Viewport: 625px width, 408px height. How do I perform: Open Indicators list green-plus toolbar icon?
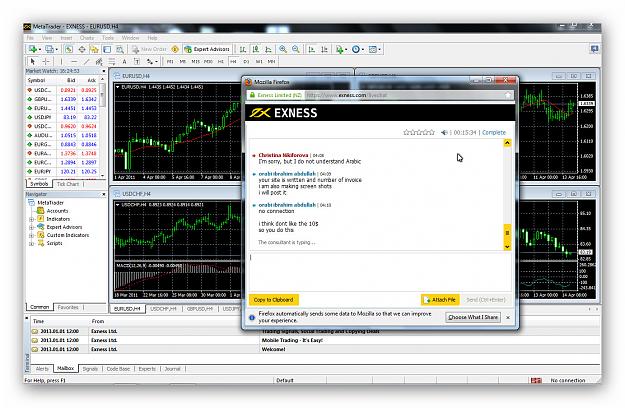(341, 49)
